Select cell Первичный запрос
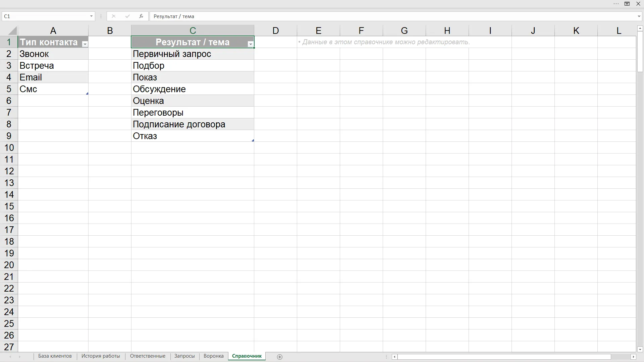Viewport: 644px width, 362px height. 193,54
